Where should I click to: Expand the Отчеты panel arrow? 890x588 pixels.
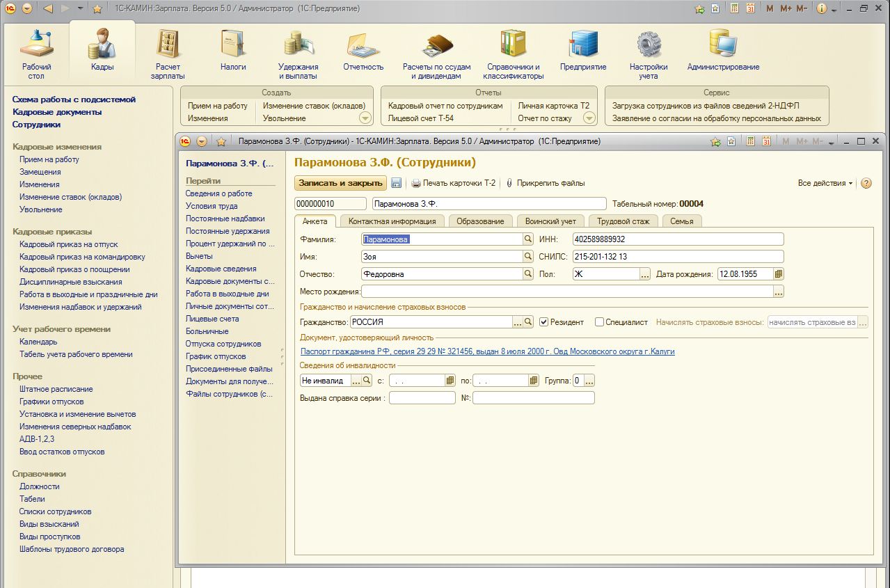pos(589,118)
